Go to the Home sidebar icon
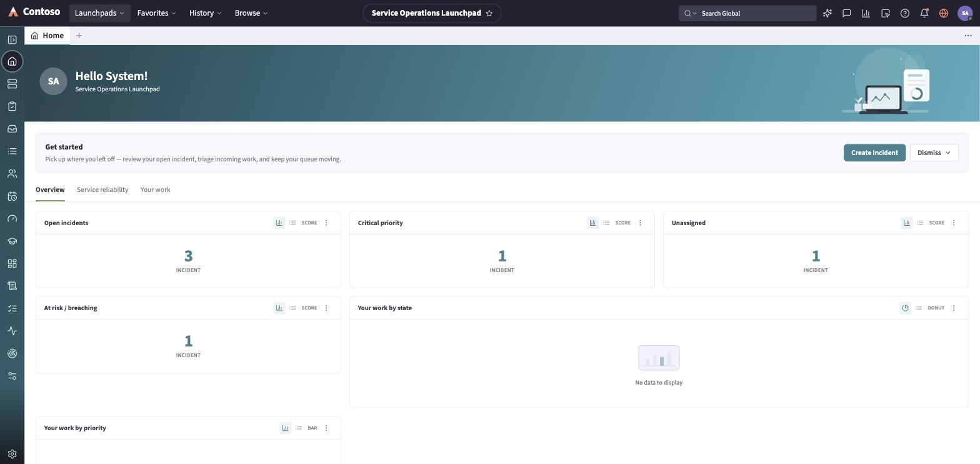 point(12,61)
